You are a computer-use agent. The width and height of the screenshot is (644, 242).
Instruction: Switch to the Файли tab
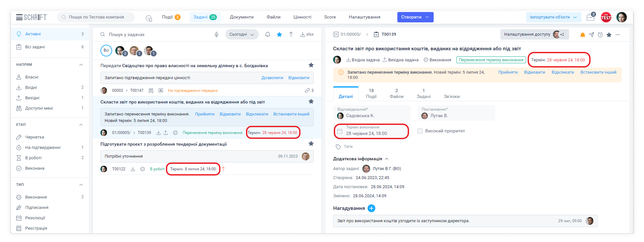[396, 93]
